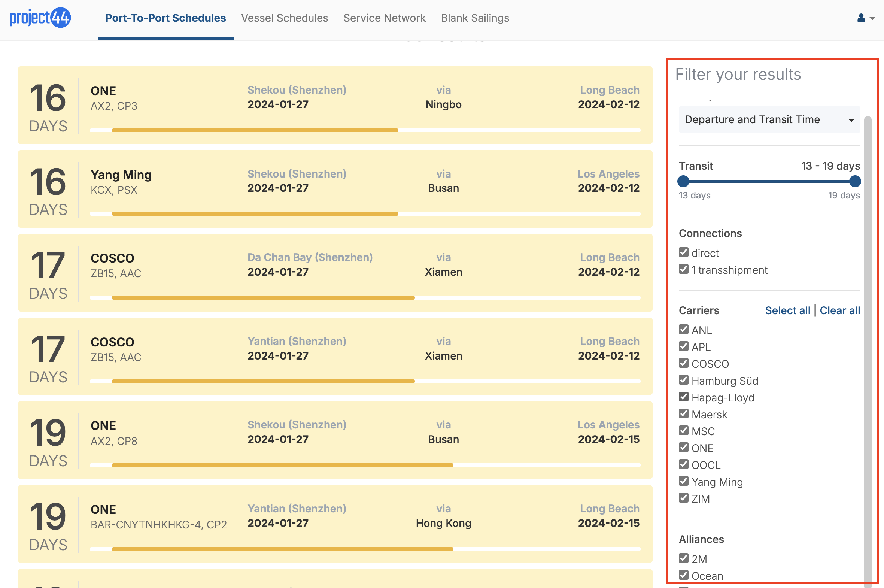Toggle the 1 transshipment checkbox
Viewport: 884px width, 588px height.
coord(683,269)
